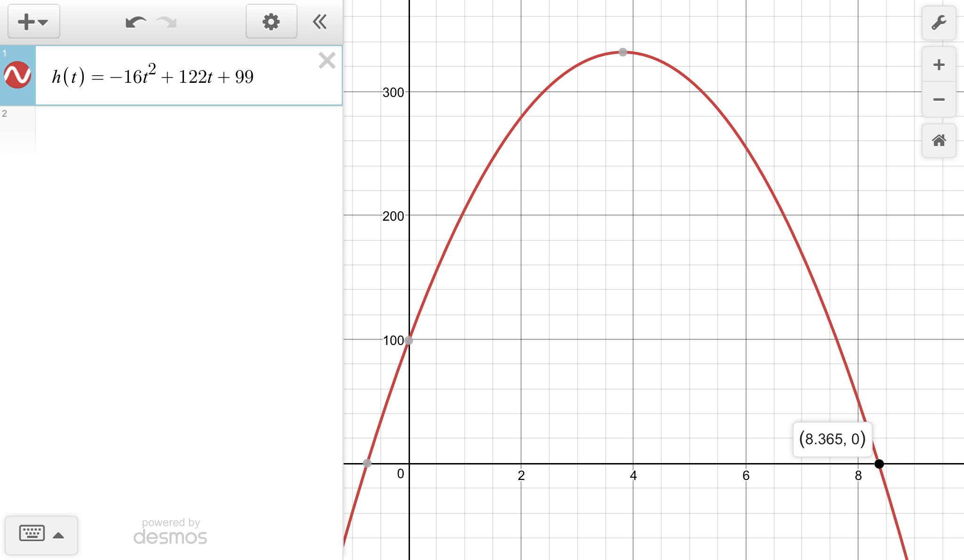Click the parabola vertex point
The height and width of the screenshot is (560, 964).
(623, 52)
